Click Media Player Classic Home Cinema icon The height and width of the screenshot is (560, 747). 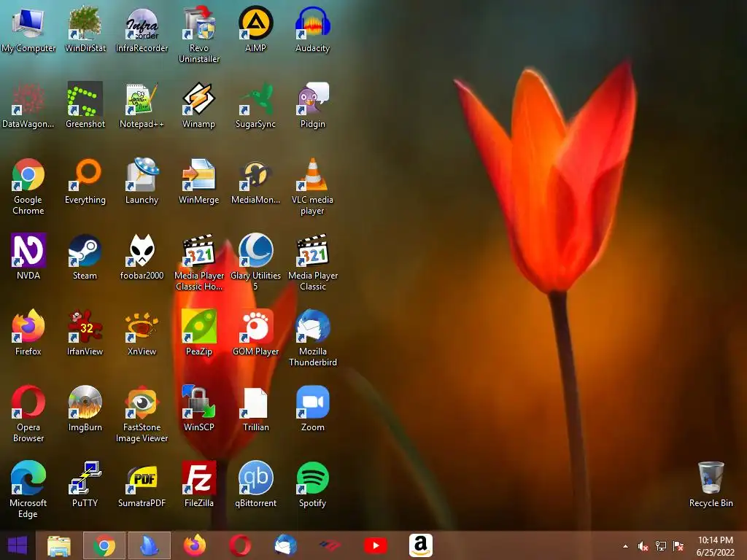199,262
